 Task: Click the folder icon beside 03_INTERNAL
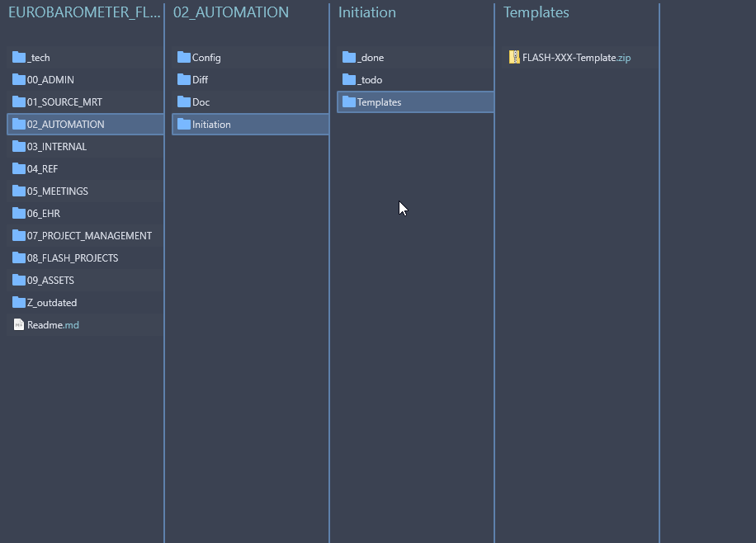coord(19,146)
